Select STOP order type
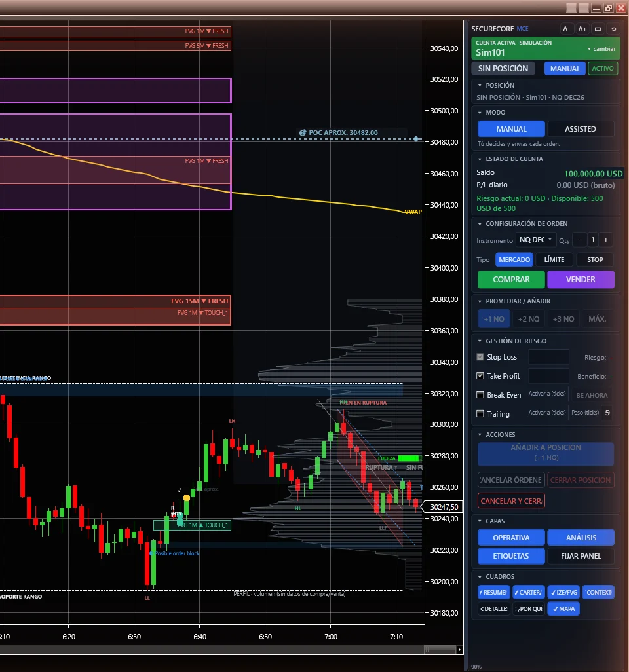The width and height of the screenshot is (629, 672). click(595, 260)
